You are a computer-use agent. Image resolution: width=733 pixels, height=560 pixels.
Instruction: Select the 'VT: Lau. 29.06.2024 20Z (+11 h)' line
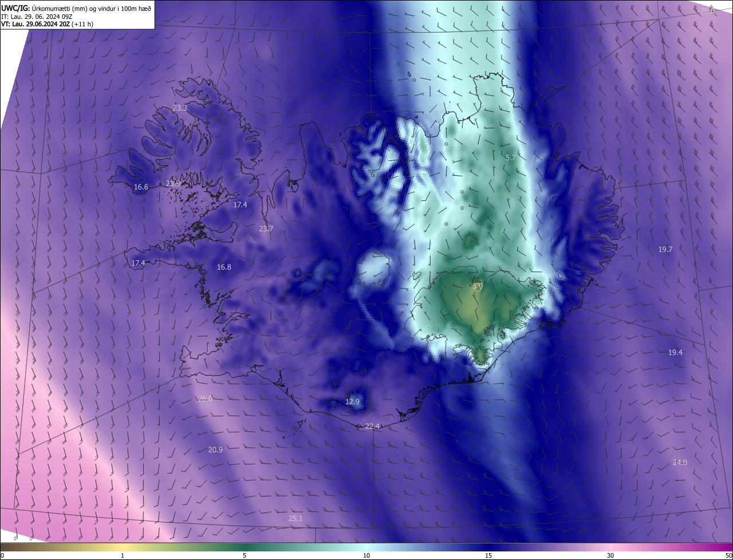pyautogui.click(x=47, y=24)
